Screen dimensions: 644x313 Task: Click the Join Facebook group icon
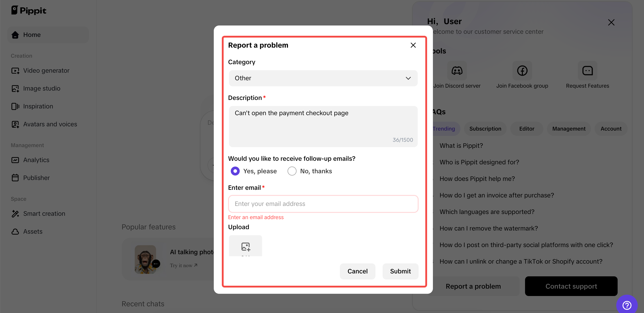click(x=522, y=71)
